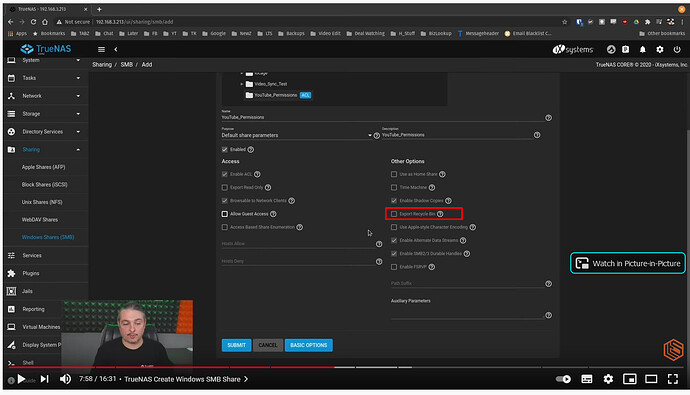Select Windows Shares (SMB) entry
Image resolution: width=690 pixels, height=395 pixels.
[x=48, y=237]
